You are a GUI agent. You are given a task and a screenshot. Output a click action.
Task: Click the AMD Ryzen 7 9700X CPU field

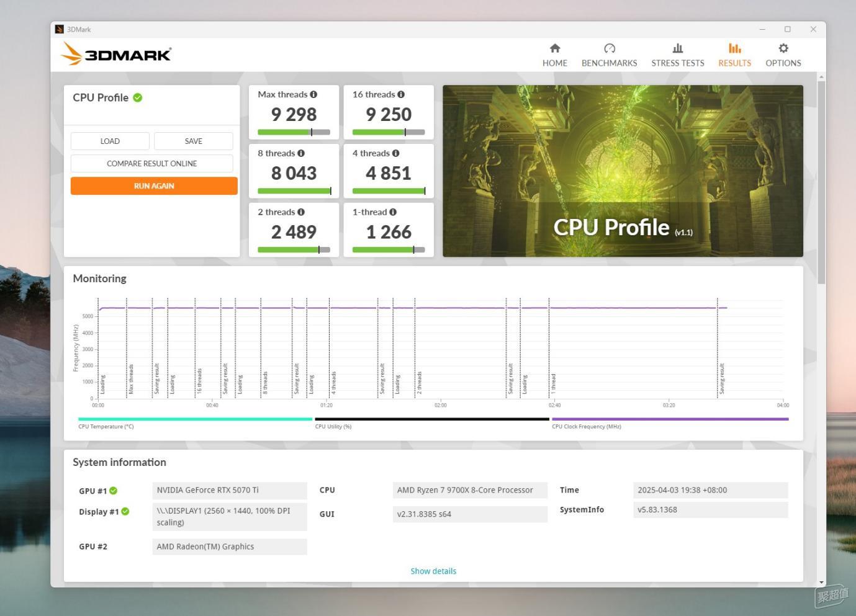[x=470, y=490]
